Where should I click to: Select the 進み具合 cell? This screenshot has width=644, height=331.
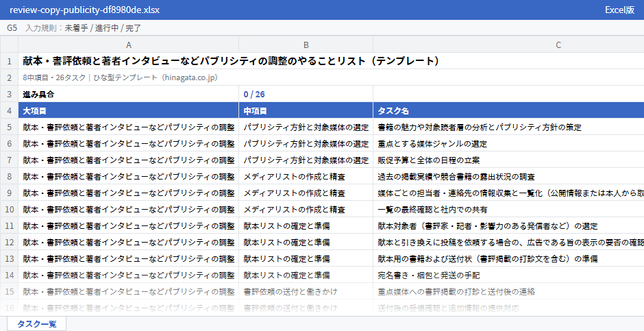129,94
